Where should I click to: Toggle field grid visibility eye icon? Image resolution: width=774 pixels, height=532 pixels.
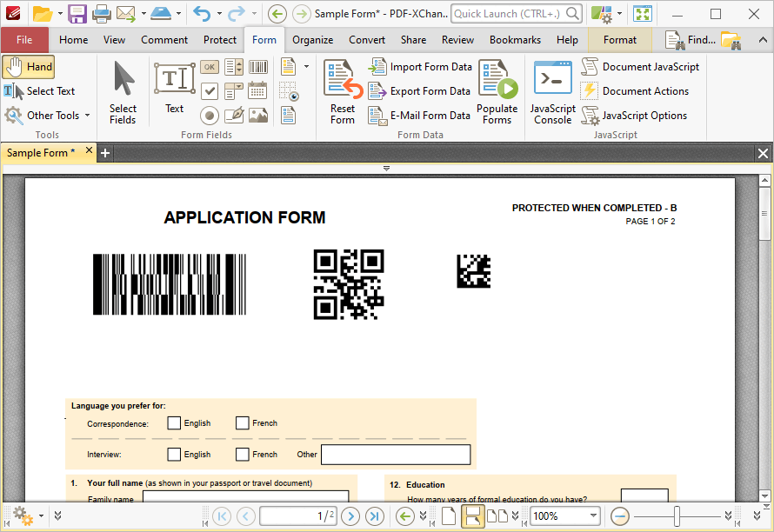[x=288, y=91]
